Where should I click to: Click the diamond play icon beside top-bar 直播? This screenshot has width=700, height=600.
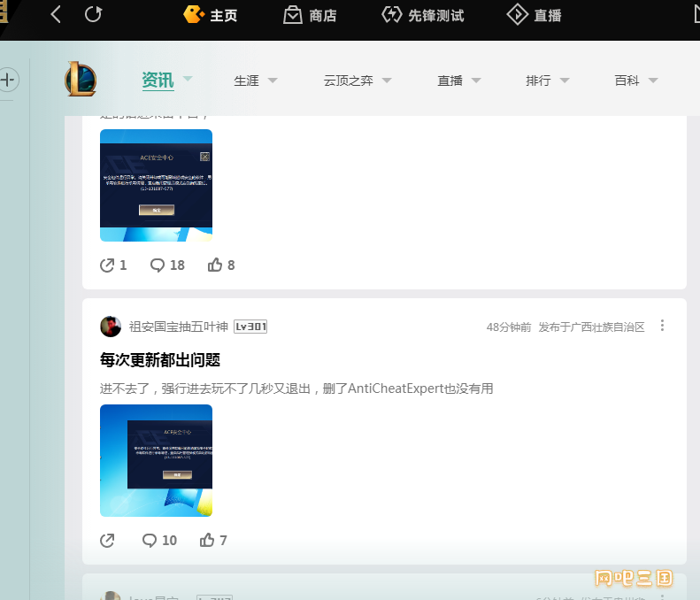(518, 14)
